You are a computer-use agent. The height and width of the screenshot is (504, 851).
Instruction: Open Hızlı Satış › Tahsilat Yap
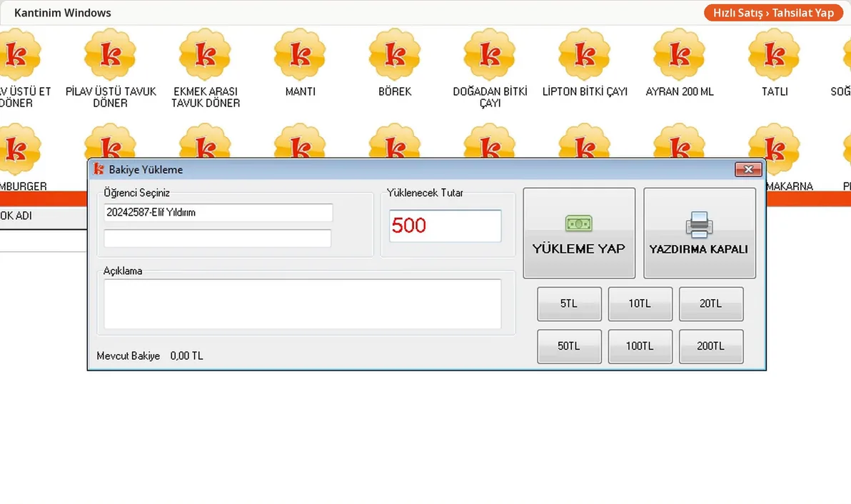click(x=773, y=12)
